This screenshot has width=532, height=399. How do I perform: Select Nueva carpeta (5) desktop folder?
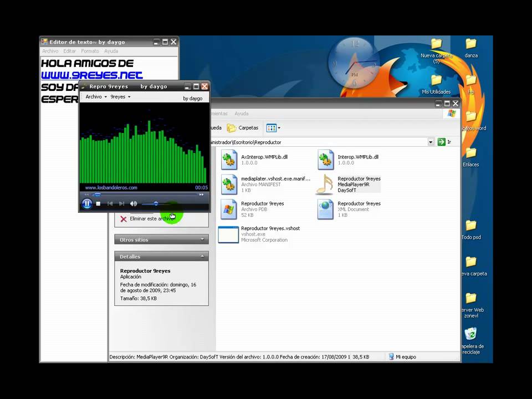click(x=436, y=51)
